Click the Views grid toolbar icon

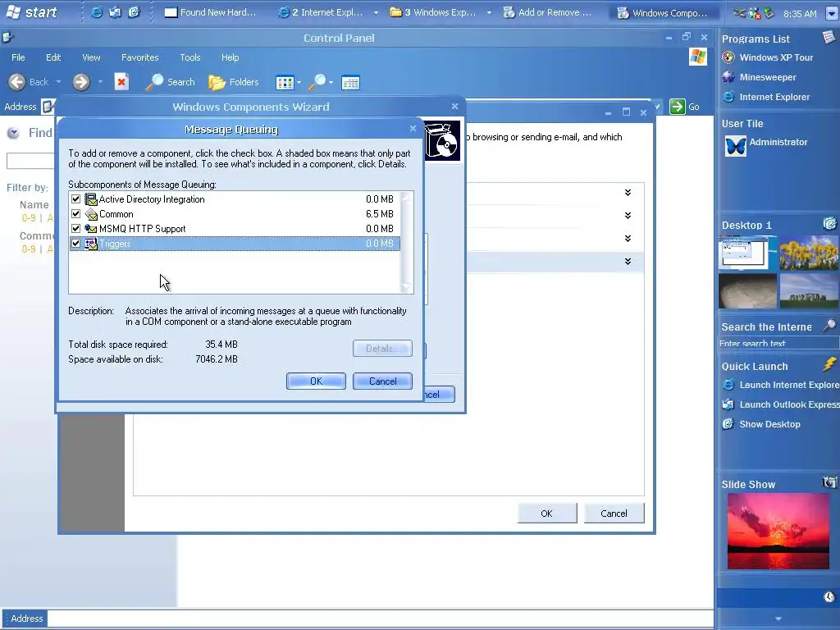pyautogui.click(x=285, y=83)
